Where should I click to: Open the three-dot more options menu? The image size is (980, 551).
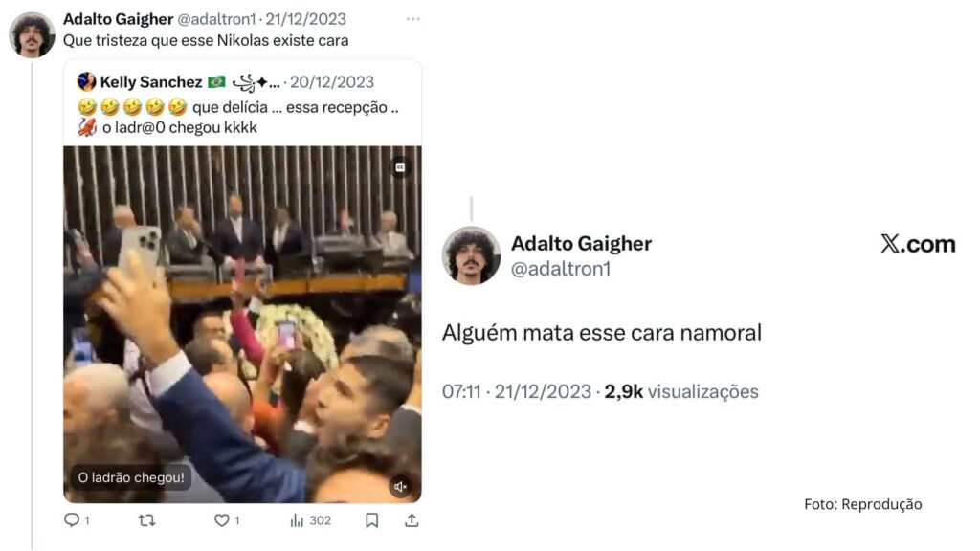(x=413, y=19)
